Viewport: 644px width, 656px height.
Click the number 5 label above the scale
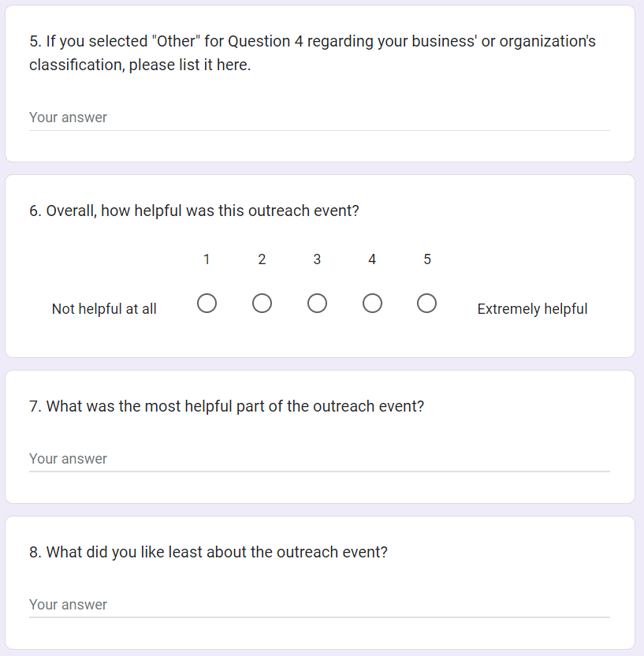tap(427, 259)
